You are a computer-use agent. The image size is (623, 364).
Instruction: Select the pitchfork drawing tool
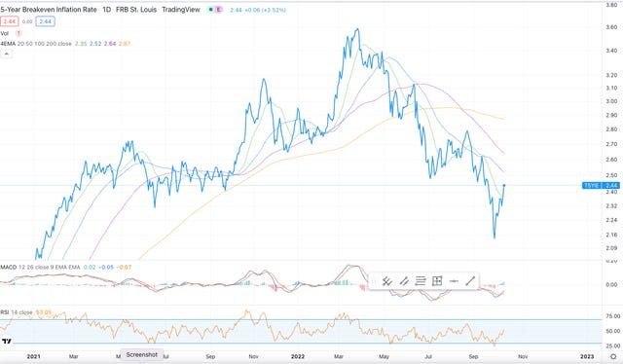(x=386, y=281)
